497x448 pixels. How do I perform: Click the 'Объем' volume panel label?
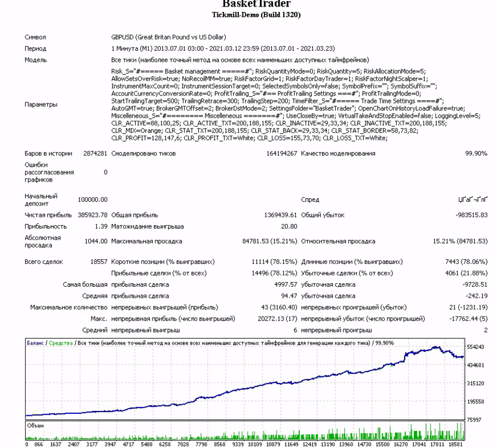pyautogui.click(x=35, y=426)
